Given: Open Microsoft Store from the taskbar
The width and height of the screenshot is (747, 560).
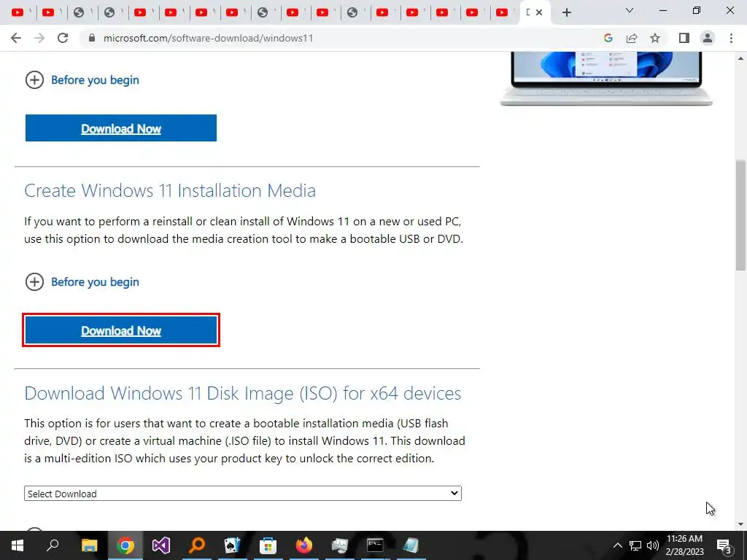Looking at the screenshot, I should click(x=268, y=545).
